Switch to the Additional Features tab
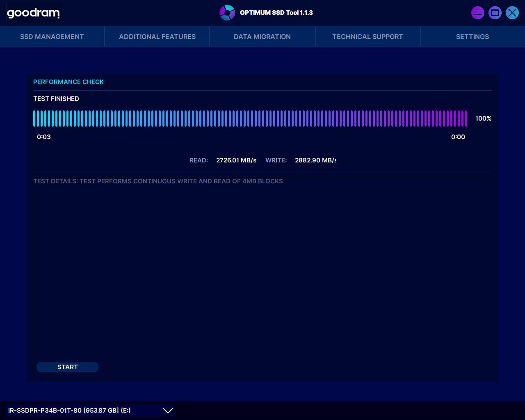This screenshot has width=525, height=420. pos(157,37)
